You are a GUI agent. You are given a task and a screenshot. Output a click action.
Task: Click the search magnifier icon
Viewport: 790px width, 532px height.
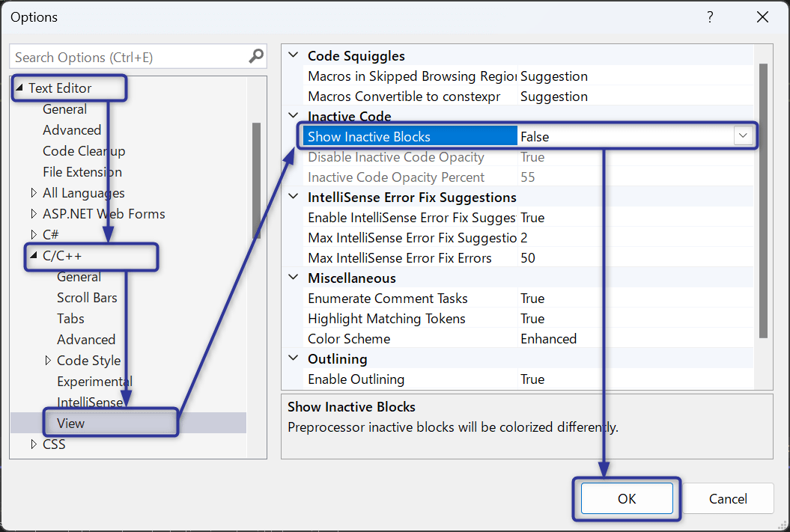coord(256,56)
